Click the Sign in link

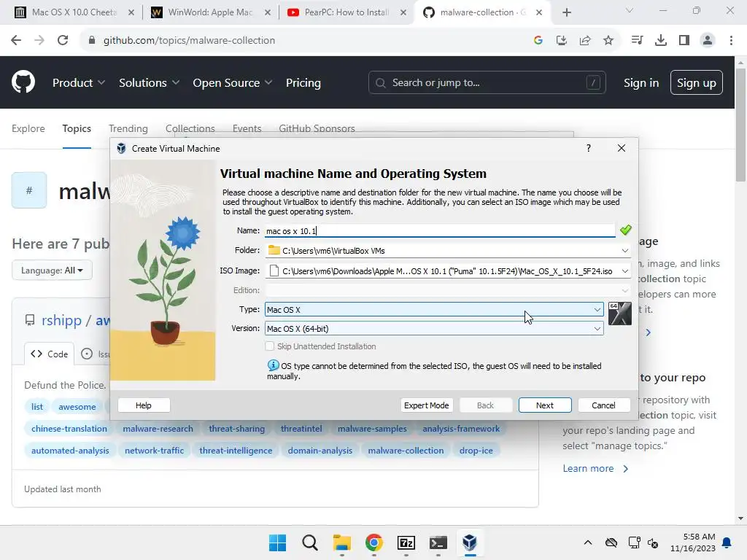pos(641,83)
